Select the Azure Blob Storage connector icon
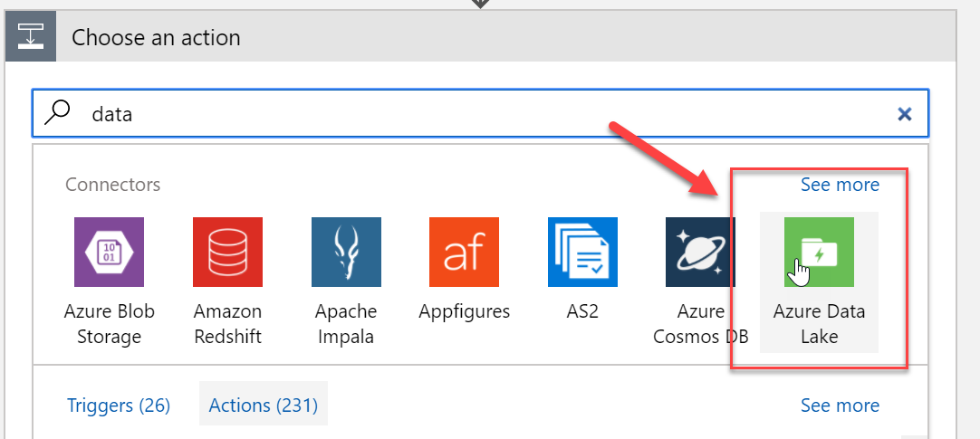 point(109,253)
